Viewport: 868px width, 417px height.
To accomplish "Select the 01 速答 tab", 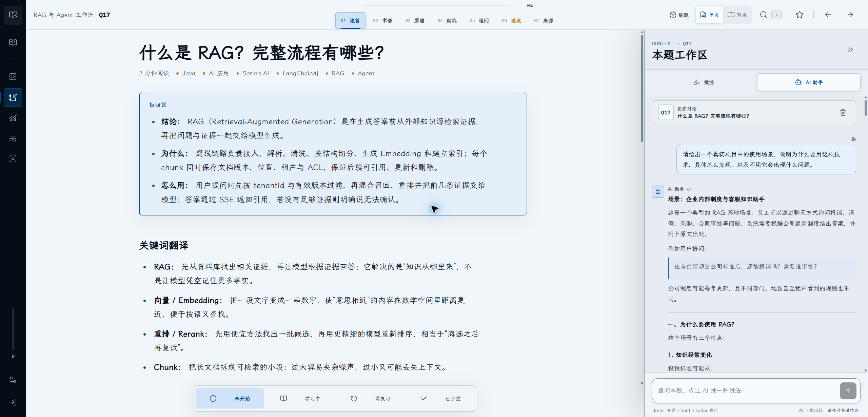I will (x=350, y=21).
